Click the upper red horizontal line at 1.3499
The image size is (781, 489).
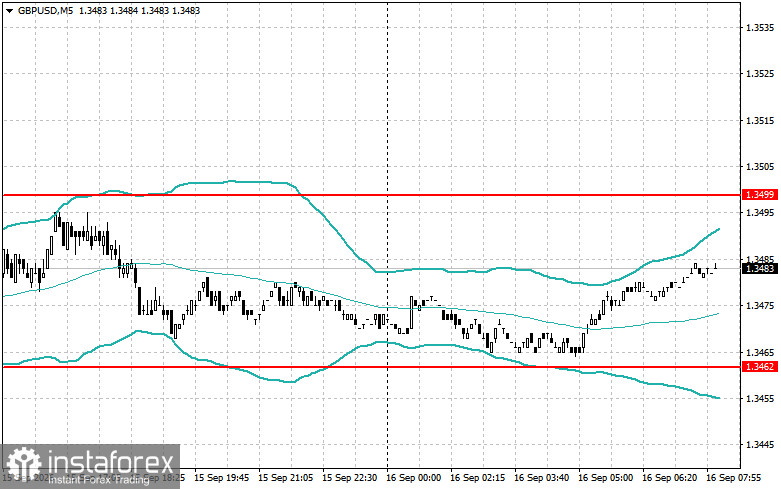coord(372,195)
